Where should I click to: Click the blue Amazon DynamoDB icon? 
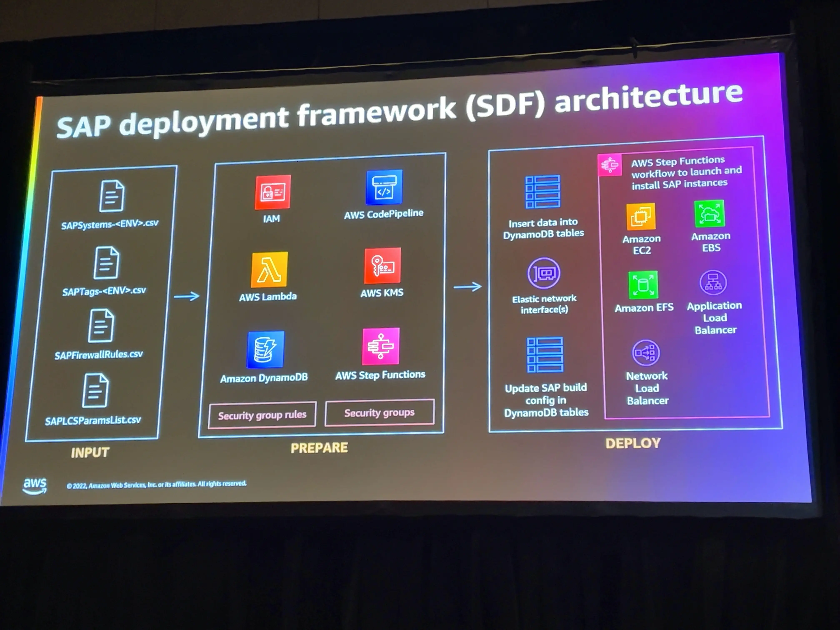(x=265, y=349)
